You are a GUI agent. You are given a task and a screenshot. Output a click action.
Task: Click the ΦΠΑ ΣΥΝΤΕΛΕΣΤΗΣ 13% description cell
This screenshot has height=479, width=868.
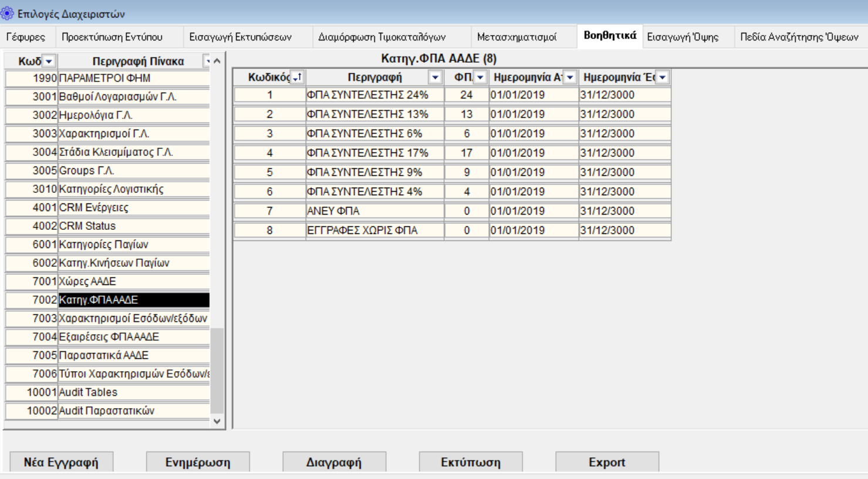point(374,114)
